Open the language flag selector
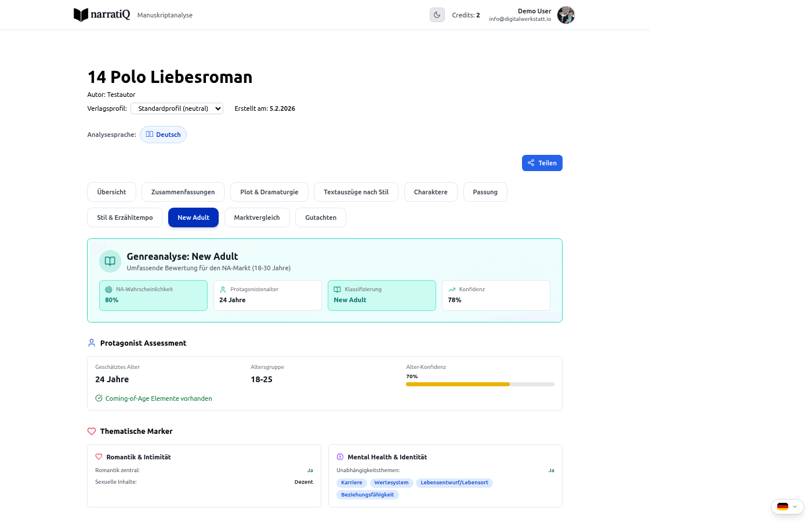Image resolution: width=812 pixels, height=522 pixels. coord(786,506)
